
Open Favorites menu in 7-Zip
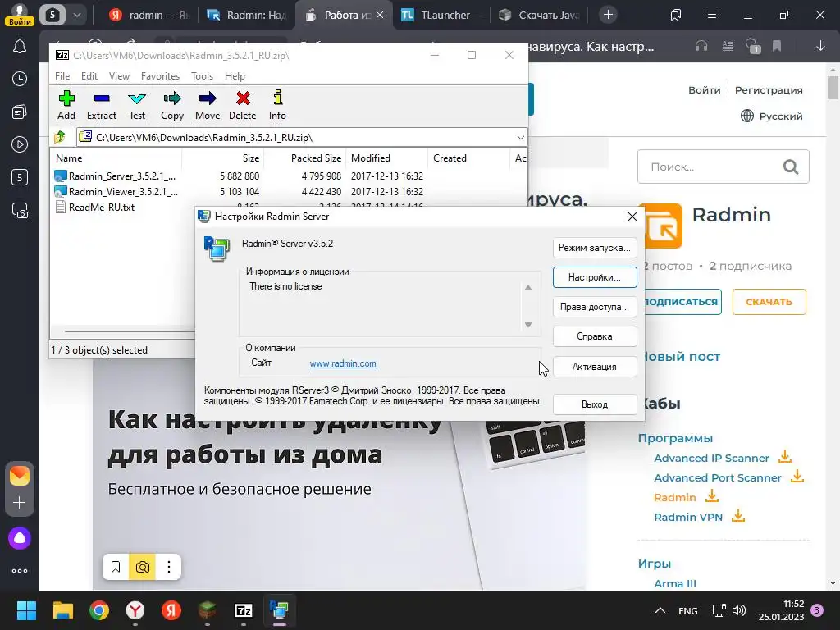(x=160, y=76)
